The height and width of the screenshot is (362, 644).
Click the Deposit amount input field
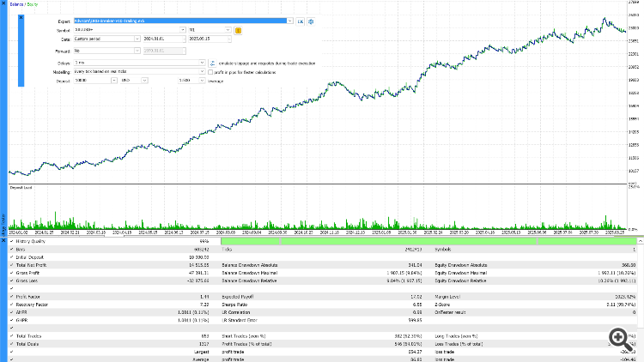pyautogui.click(x=90, y=80)
